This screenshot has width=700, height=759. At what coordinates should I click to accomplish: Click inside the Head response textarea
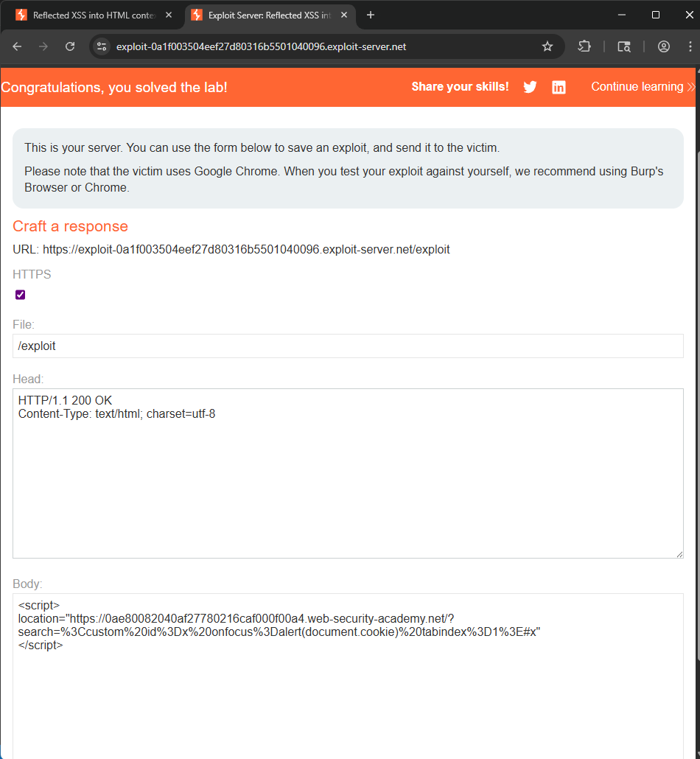(x=348, y=473)
